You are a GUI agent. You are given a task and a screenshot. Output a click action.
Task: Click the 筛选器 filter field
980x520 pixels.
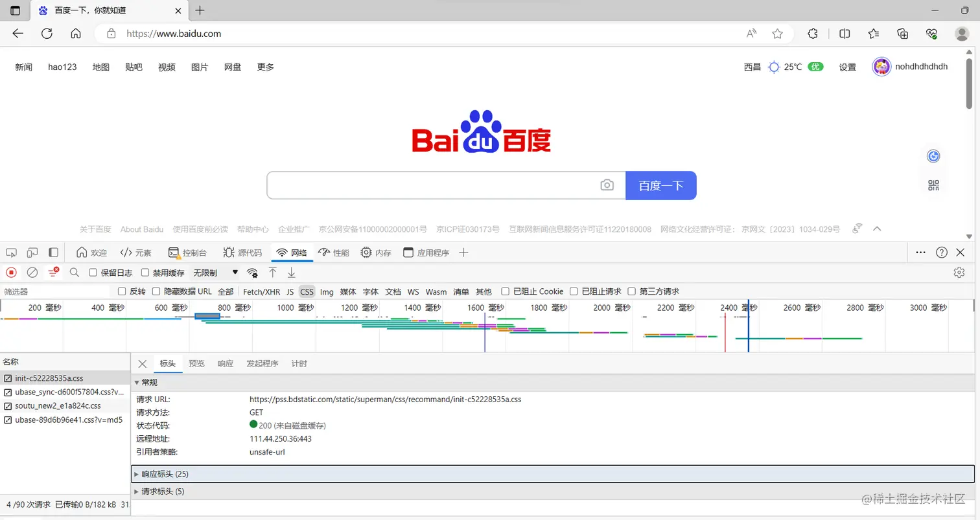point(56,291)
